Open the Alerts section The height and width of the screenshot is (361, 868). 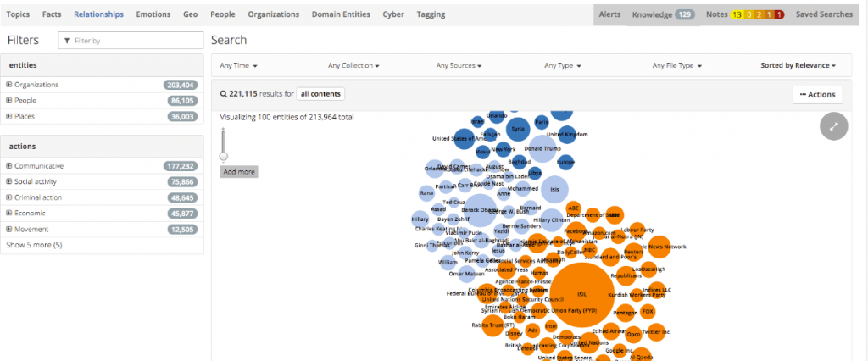pyautogui.click(x=609, y=14)
